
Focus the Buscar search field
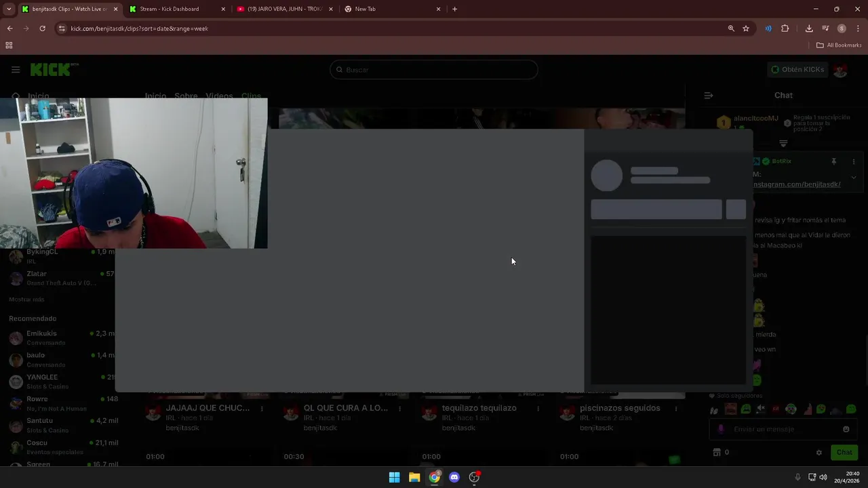tap(434, 70)
